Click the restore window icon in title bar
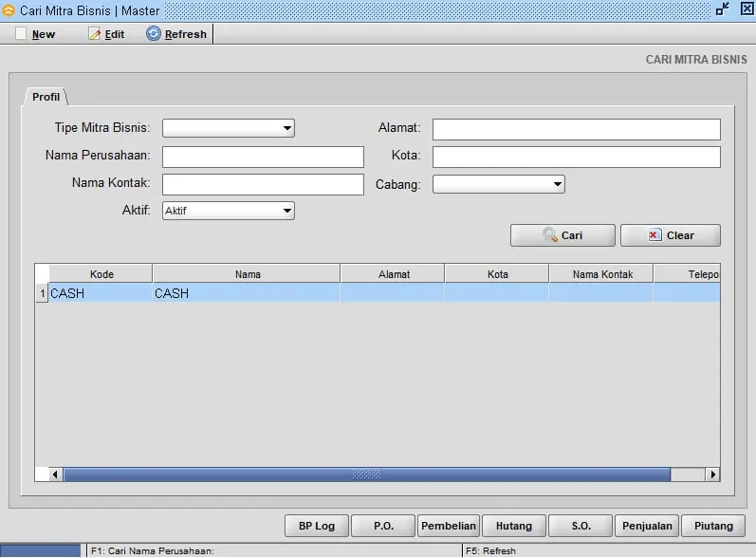 coord(723,9)
